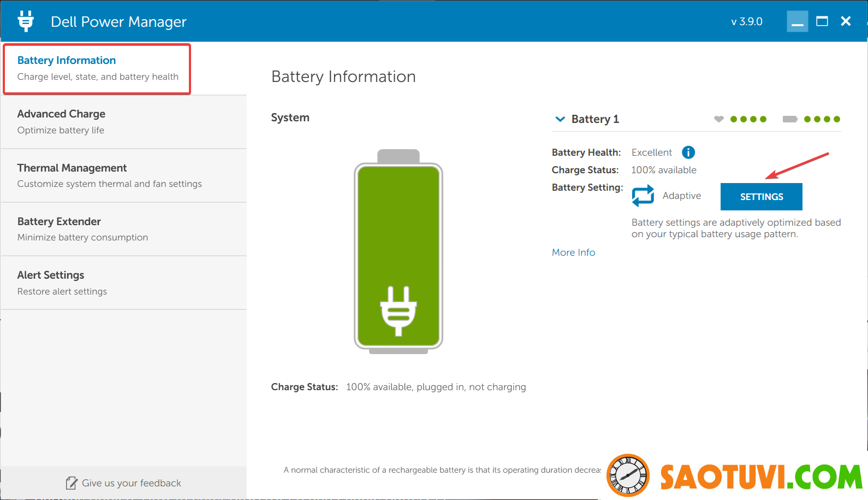Open the More Info link
Image resolution: width=868 pixels, height=500 pixels.
(x=573, y=252)
